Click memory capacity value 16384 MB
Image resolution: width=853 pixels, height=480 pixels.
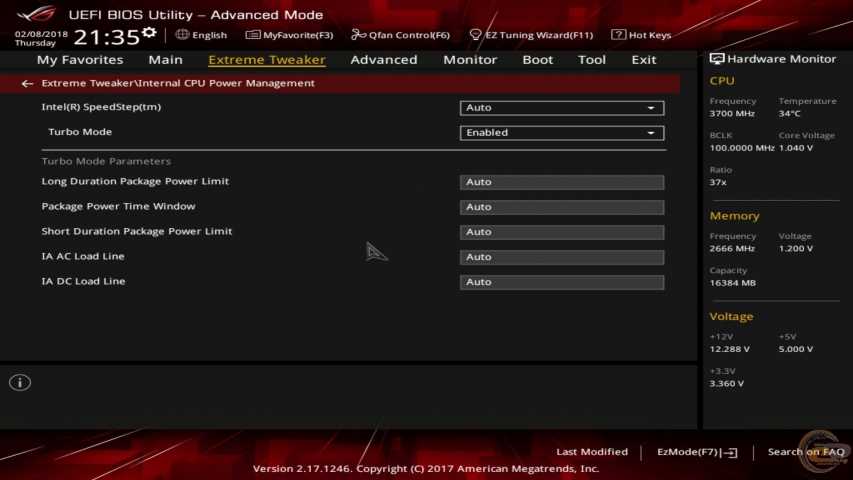[x=733, y=283]
